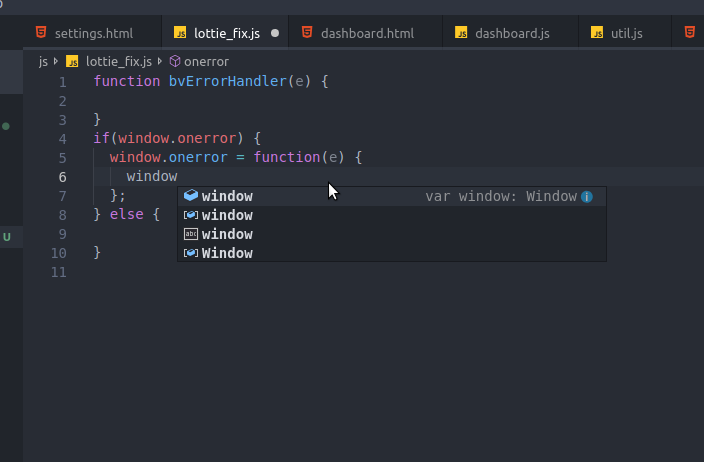Click the JS icon on util.js tab
The height and width of the screenshot is (462, 704).
(597, 32)
